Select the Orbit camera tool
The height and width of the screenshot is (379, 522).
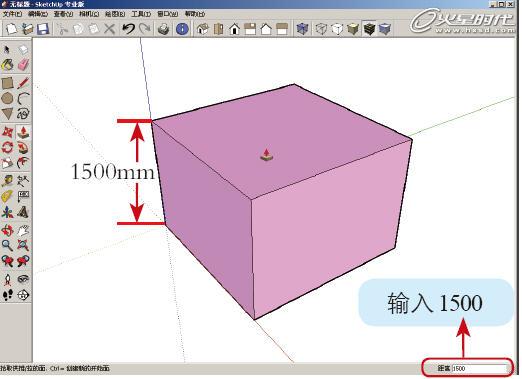[7, 230]
